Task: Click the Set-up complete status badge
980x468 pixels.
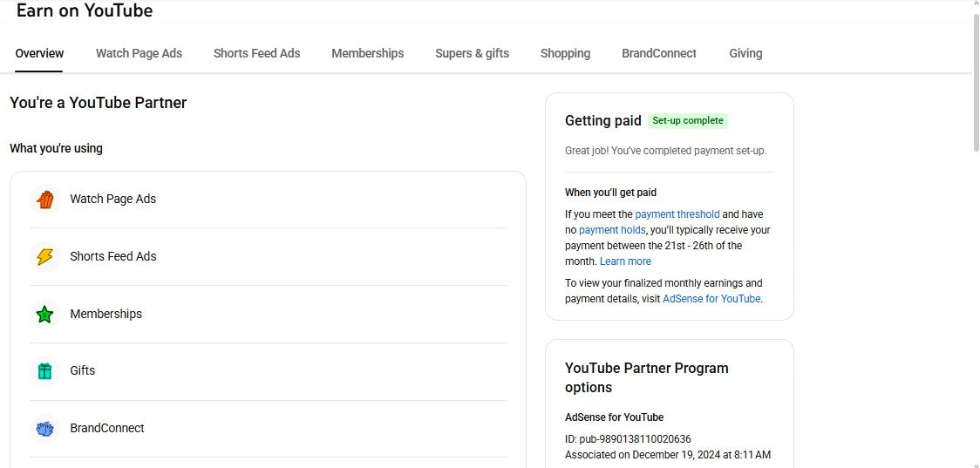Action: 688,121
